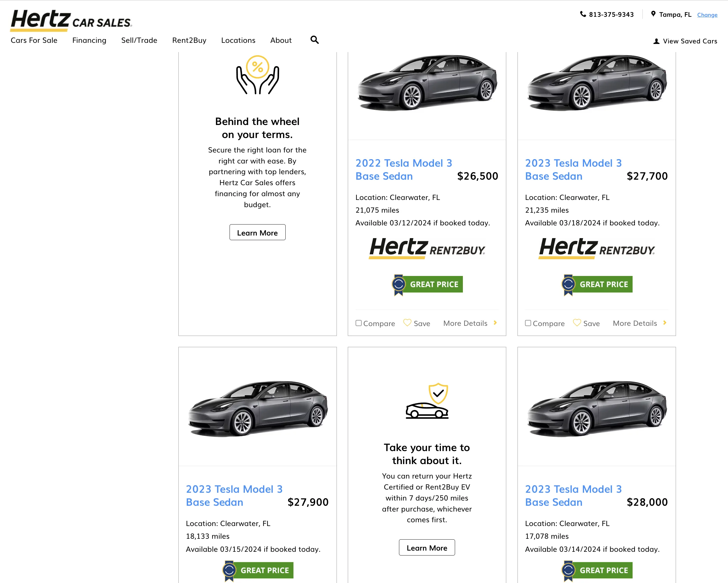This screenshot has height=583, width=728.
Task: Click the $27,900 Tesla car photo
Action: coord(258,409)
